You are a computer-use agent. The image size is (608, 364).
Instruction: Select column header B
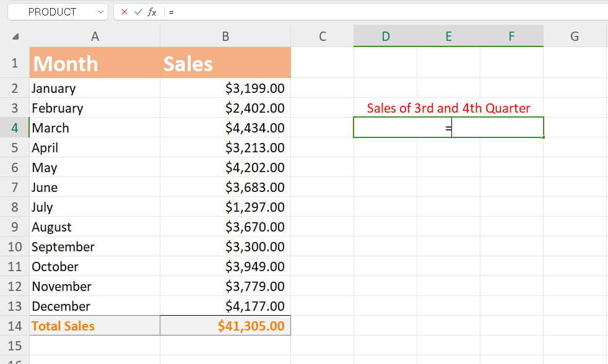coord(225,37)
